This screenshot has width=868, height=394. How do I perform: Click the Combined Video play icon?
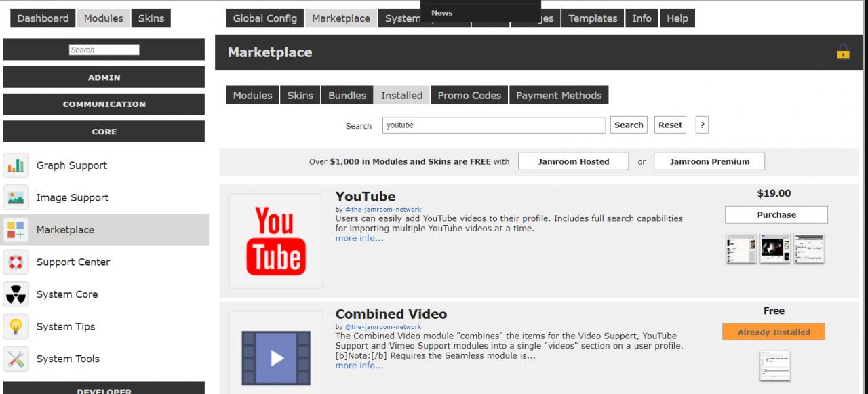click(x=275, y=357)
